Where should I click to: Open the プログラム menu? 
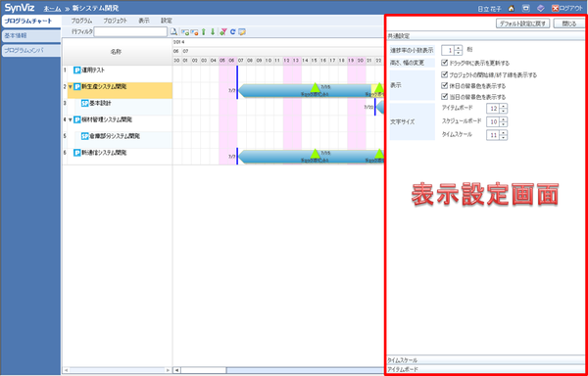point(81,21)
